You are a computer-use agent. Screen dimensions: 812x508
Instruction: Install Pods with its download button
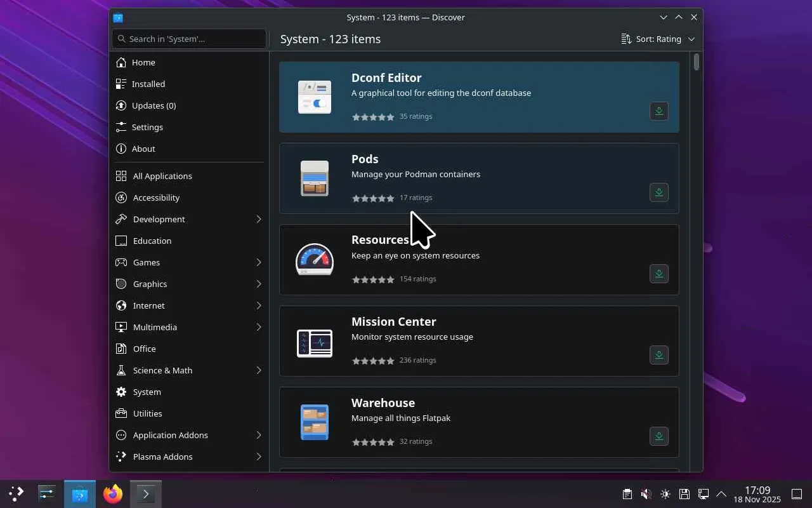659,192
